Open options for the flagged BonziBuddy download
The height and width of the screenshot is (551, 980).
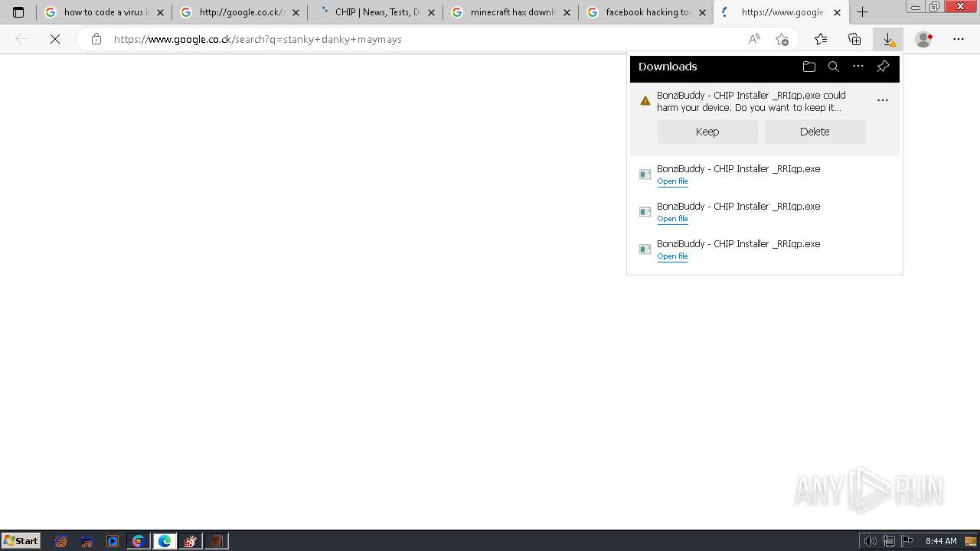883,100
